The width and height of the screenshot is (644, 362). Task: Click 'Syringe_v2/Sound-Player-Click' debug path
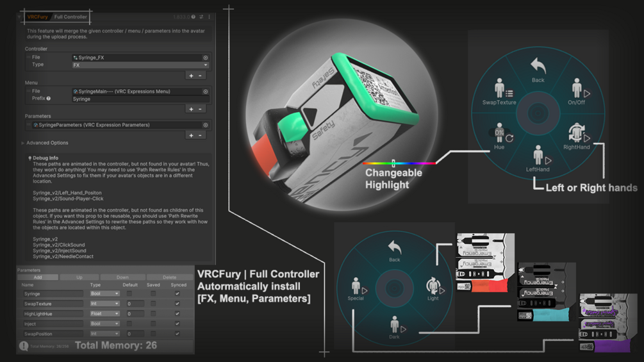(x=68, y=199)
